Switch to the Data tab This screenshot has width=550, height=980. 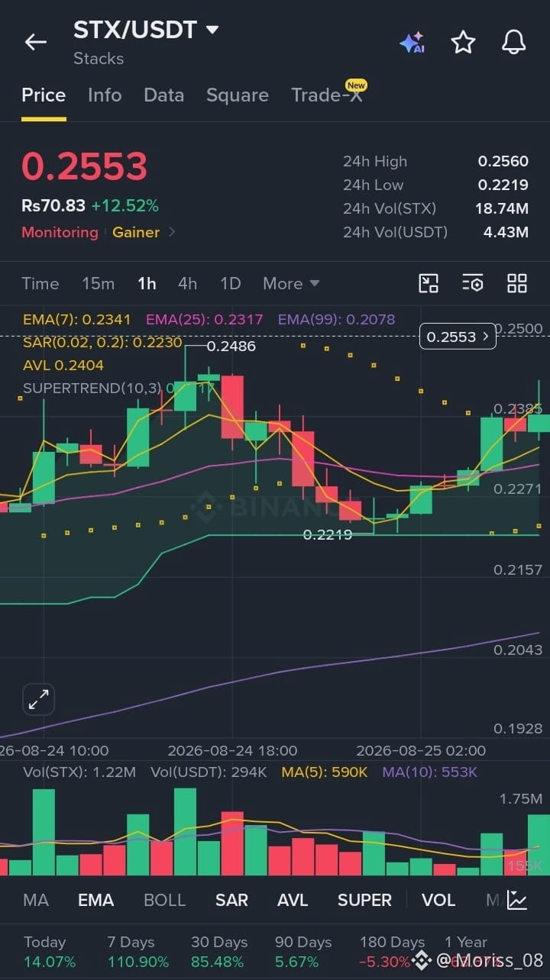coord(164,95)
